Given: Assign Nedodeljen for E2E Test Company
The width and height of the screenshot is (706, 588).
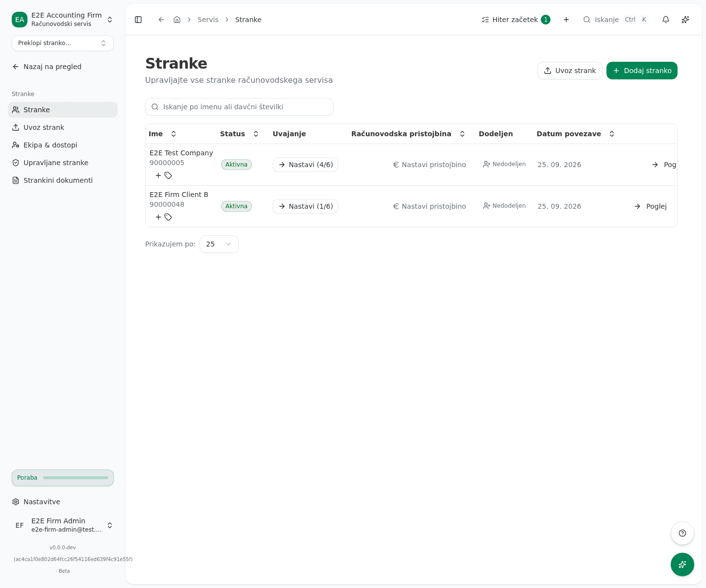Looking at the screenshot, I should 504,164.
